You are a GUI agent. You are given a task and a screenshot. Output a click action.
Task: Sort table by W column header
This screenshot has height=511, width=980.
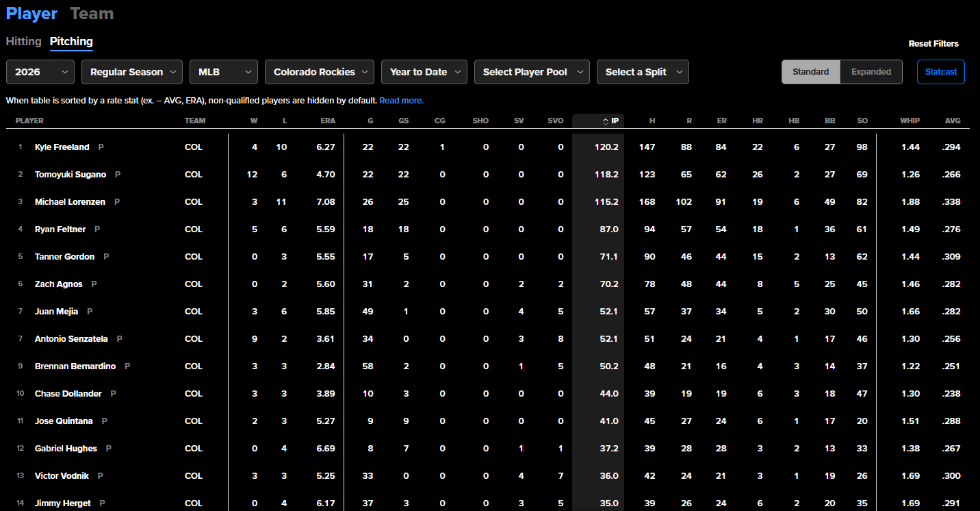tap(255, 121)
